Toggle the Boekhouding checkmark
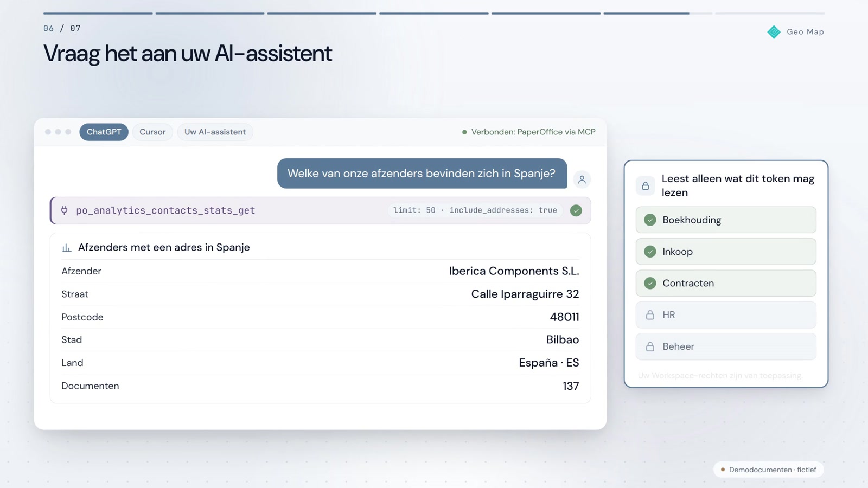The width and height of the screenshot is (868, 488). [650, 220]
